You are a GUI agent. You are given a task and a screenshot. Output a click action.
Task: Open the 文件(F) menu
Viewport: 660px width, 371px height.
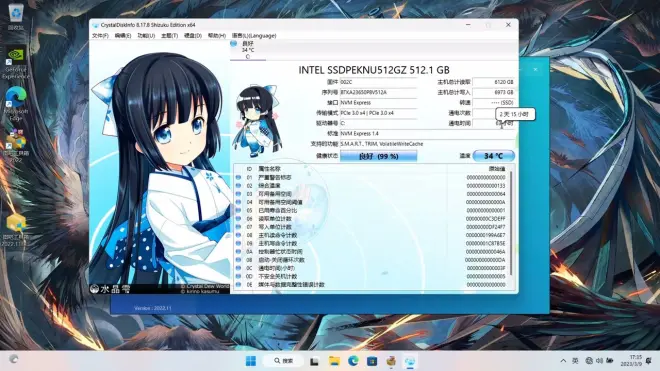click(100, 36)
